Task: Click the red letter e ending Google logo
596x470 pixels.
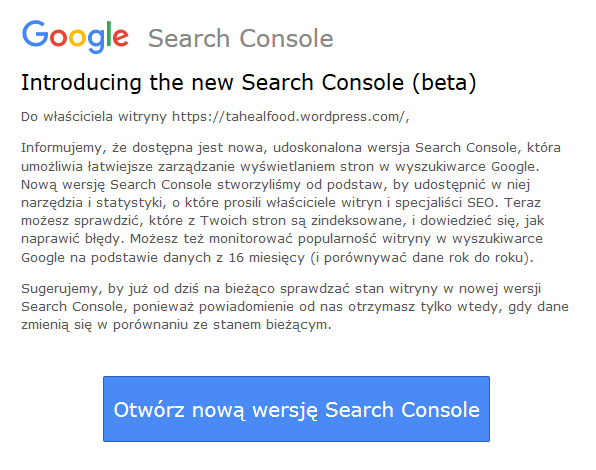Action: 121,37
